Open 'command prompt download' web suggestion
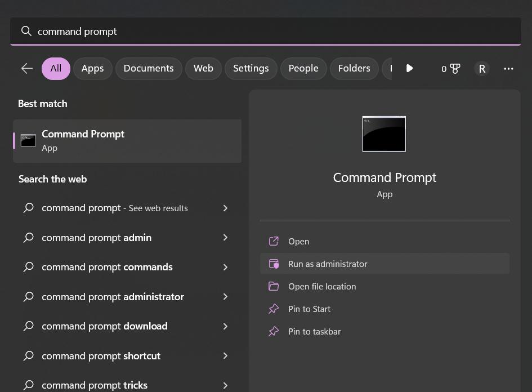The width and height of the screenshot is (532, 392). (105, 326)
